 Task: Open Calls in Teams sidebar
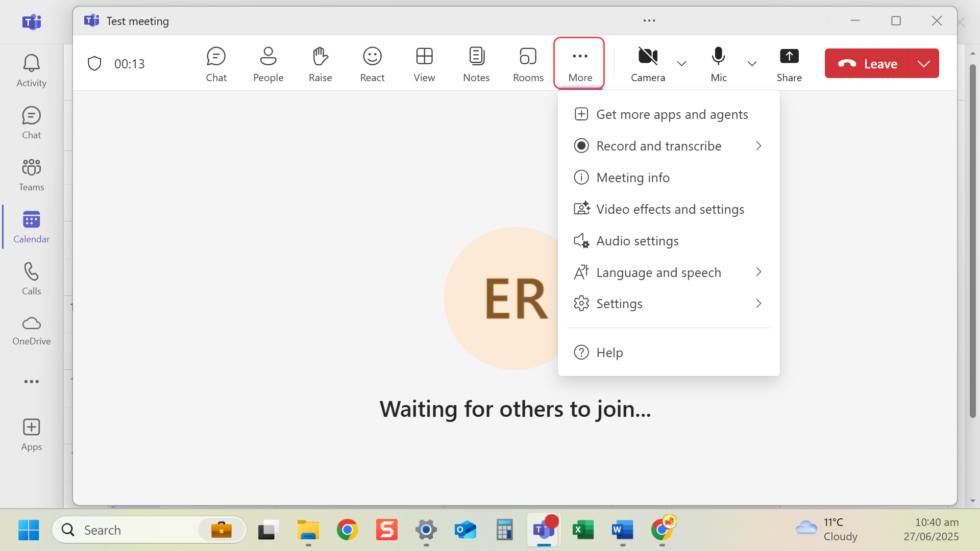click(x=31, y=279)
